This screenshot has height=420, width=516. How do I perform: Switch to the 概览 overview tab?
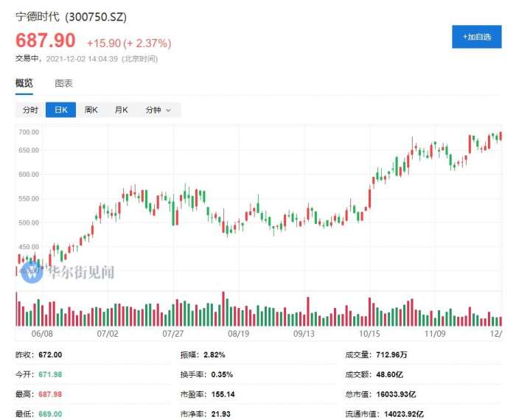coord(24,83)
